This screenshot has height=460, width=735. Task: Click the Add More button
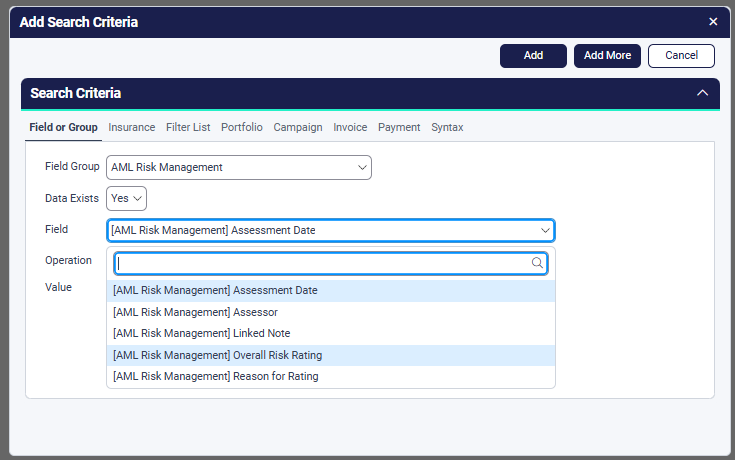(x=607, y=56)
